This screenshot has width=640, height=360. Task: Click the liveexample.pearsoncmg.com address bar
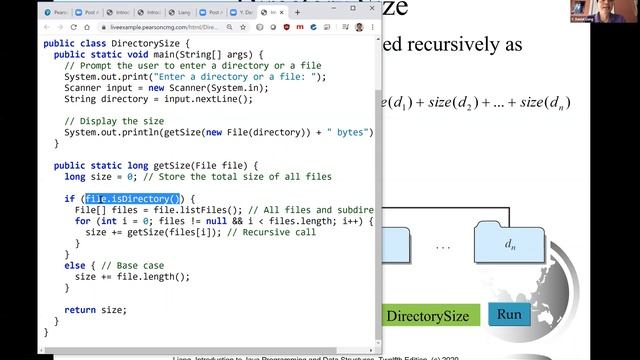click(164, 27)
